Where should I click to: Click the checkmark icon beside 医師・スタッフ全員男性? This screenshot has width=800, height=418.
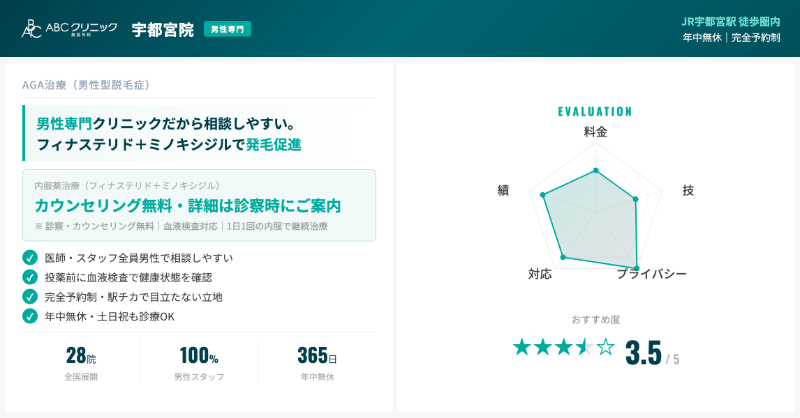tap(30, 258)
